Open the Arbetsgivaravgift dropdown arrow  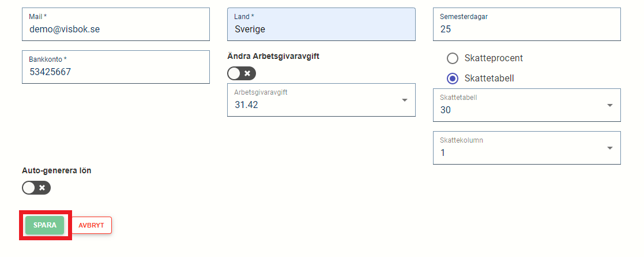[x=404, y=100]
